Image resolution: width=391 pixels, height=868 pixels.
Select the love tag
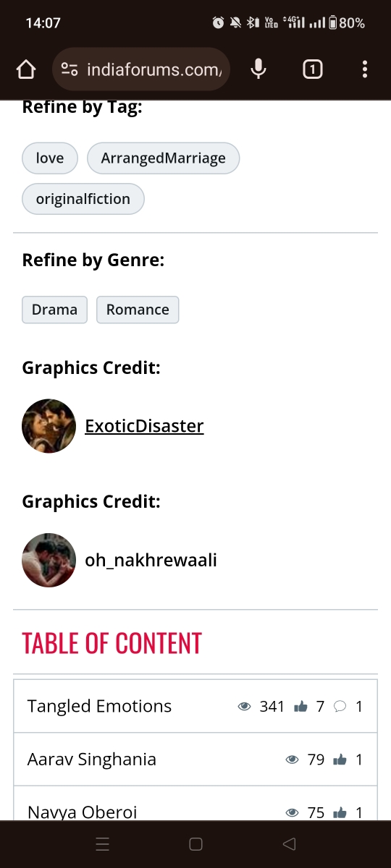coord(50,158)
